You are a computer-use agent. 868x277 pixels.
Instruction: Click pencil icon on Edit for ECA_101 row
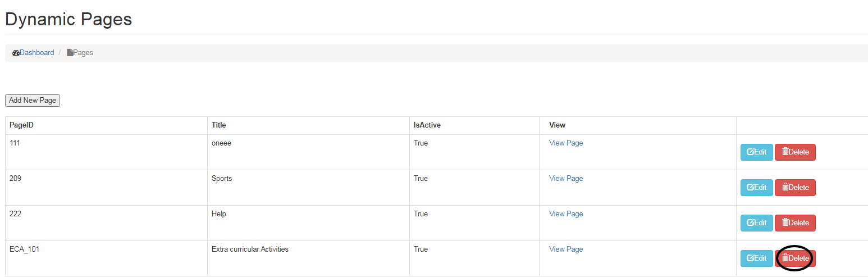point(750,258)
